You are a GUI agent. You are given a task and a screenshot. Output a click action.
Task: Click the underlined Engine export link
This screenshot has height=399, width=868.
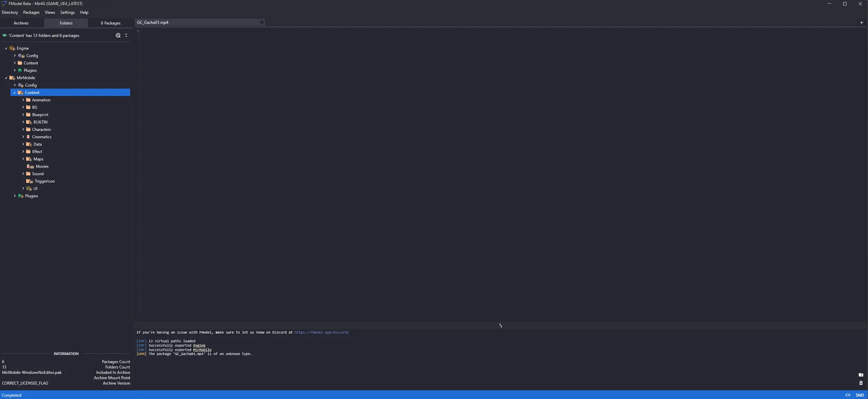[x=199, y=346]
